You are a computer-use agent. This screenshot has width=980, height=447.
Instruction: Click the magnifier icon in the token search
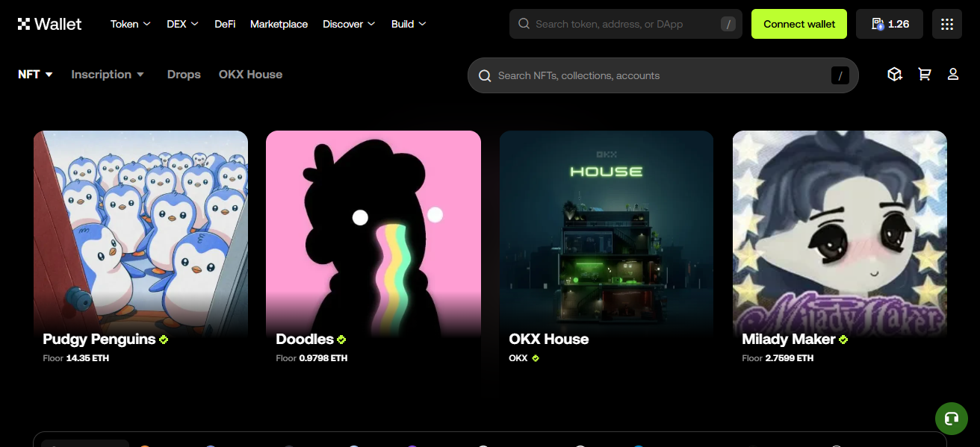(x=524, y=24)
